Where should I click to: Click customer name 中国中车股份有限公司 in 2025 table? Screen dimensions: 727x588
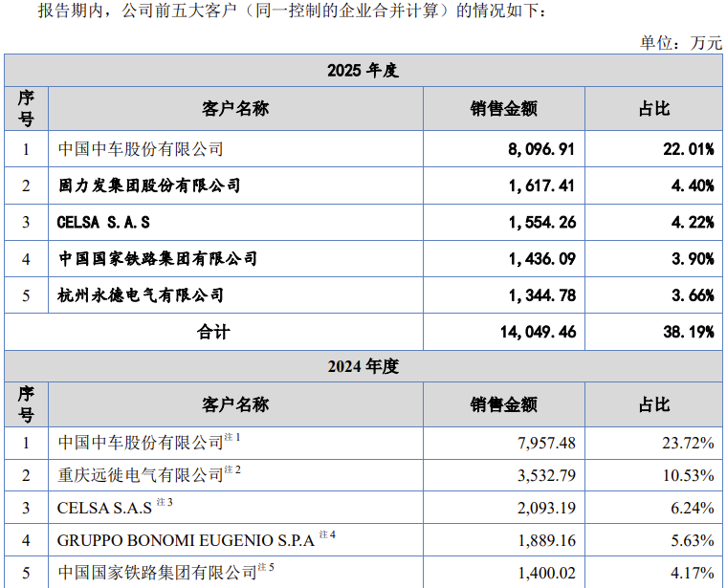coord(141,149)
